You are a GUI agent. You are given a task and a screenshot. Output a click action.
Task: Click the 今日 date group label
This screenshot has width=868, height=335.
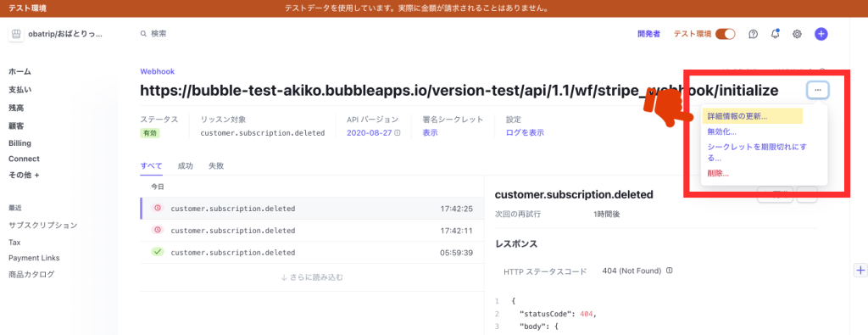click(x=158, y=187)
